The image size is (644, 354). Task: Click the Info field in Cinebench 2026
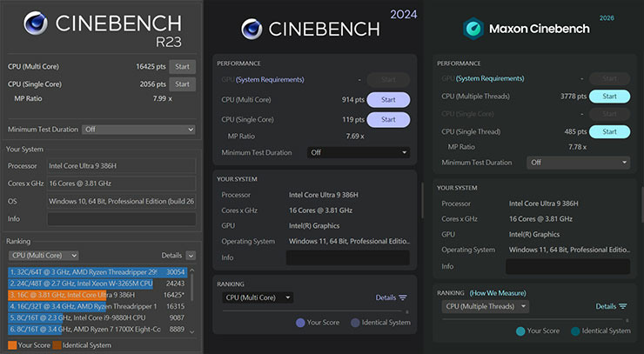568,266
